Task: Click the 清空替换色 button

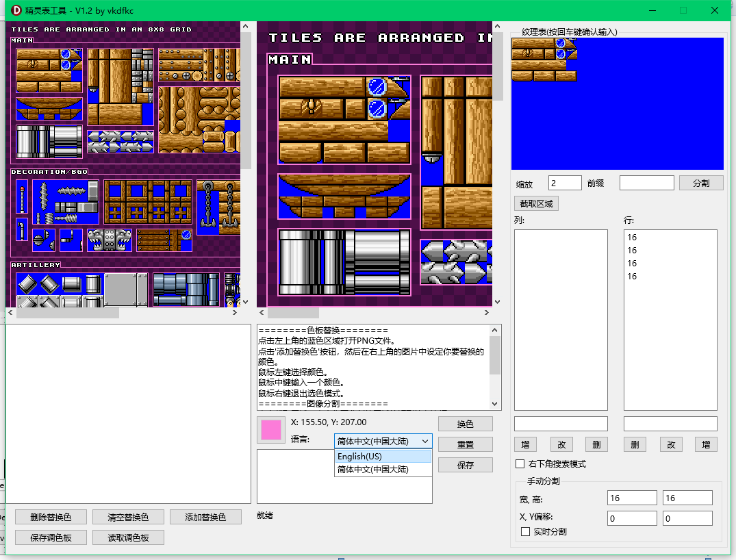Action: tap(128, 517)
